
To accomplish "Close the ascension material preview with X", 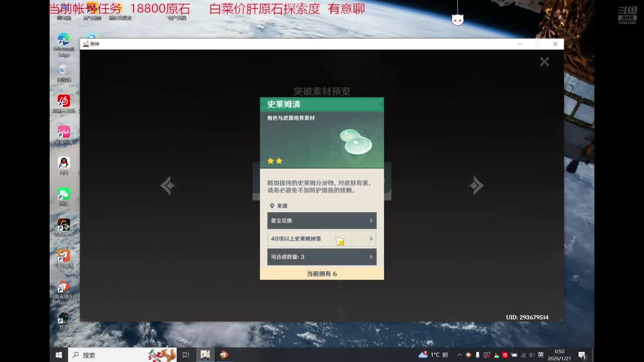I will pyautogui.click(x=544, y=62).
